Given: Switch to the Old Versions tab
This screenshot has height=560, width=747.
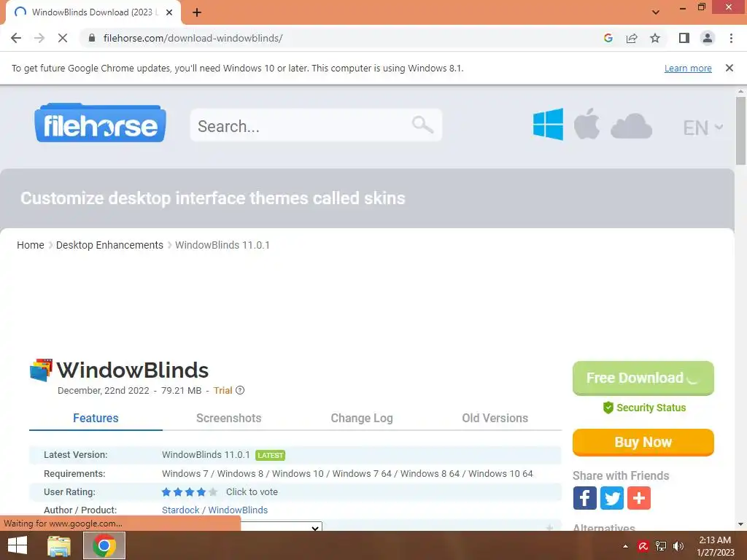Looking at the screenshot, I should point(495,418).
